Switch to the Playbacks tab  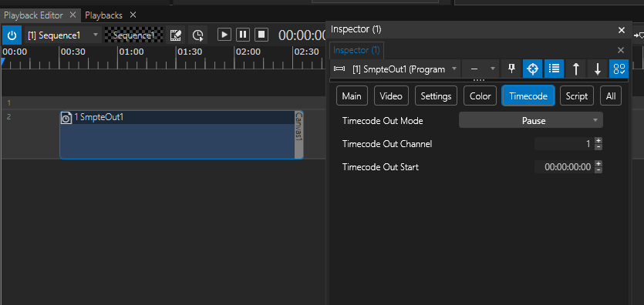(x=103, y=15)
